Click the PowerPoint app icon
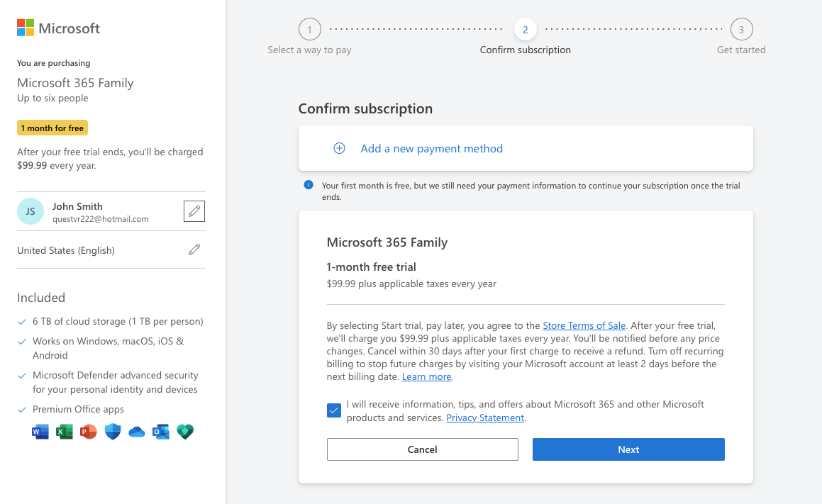 tap(89, 432)
